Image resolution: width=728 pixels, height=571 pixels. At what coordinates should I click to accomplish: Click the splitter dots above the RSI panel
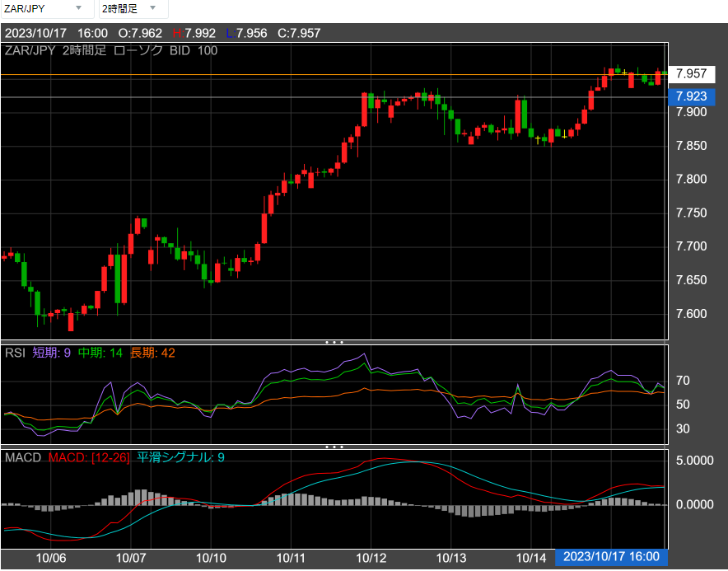pyautogui.click(x=334, y=341)
